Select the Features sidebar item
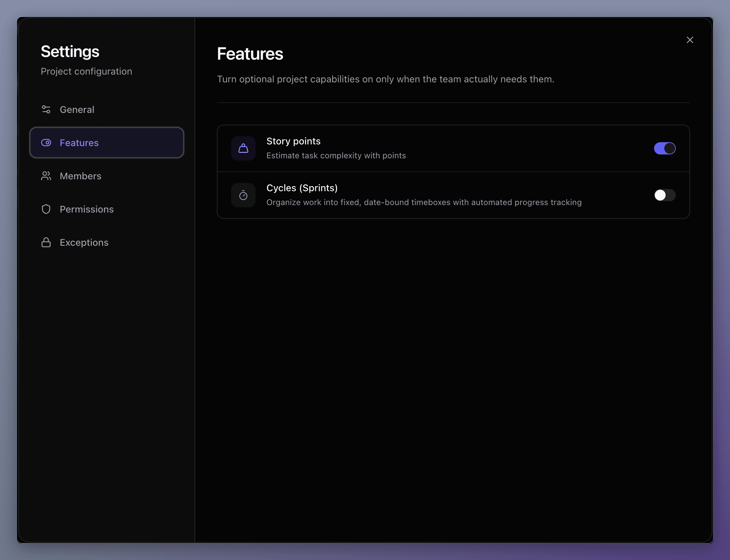The image size is (730, 560). 107,143
